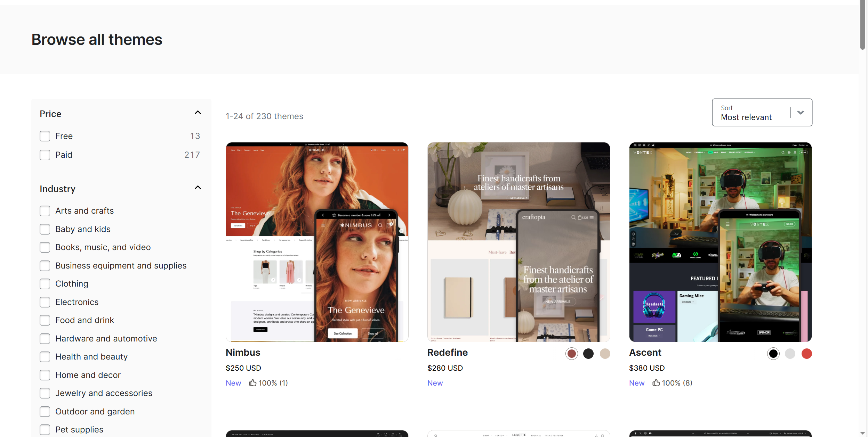The image size is (868, 437).
Task: Check the Free price filter
Action: (45, 136)
